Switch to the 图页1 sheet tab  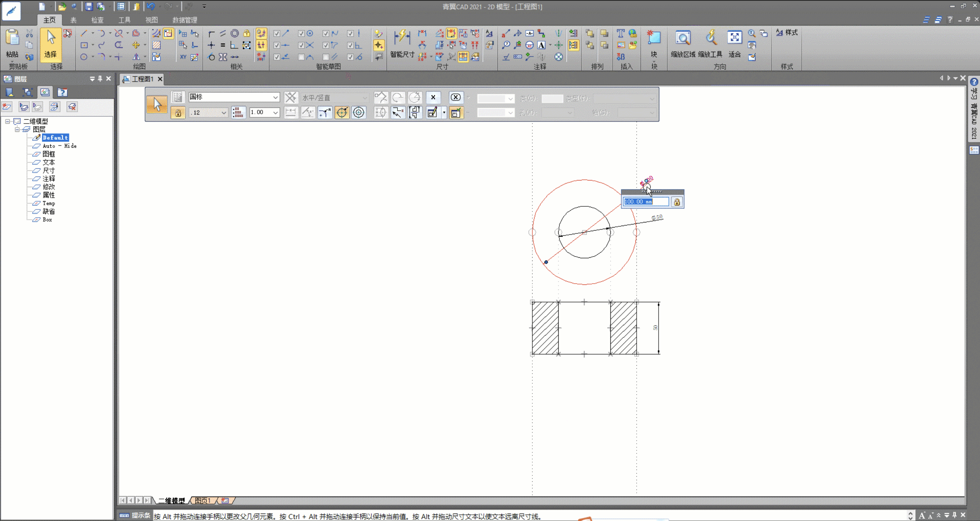(x=203, y=501)
